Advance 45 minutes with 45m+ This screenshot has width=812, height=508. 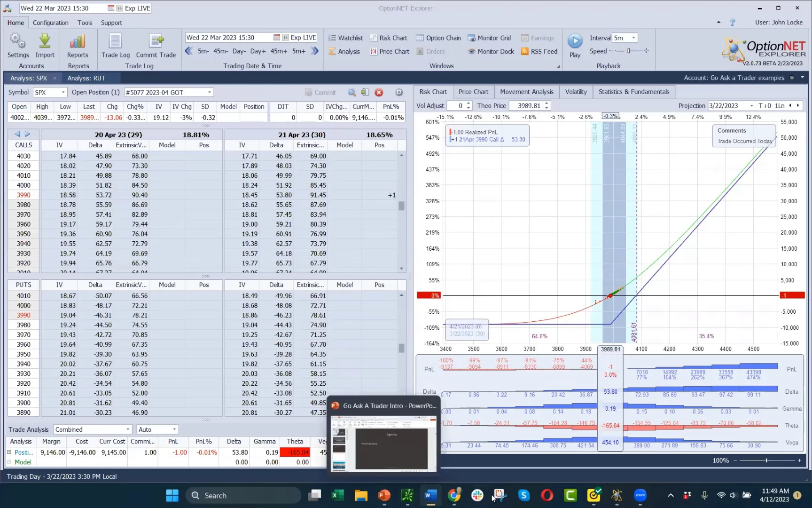pos(279,51)
